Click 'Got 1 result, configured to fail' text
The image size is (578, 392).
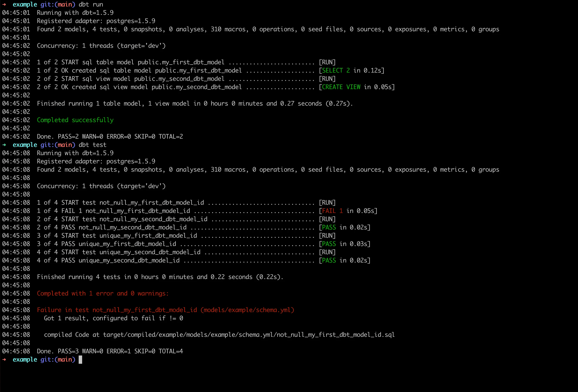(x=113, y=318)
